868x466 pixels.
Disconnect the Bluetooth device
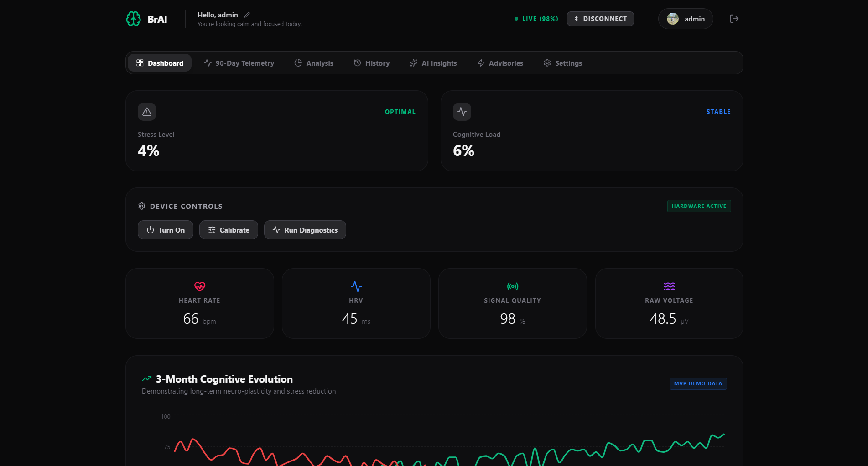coord(600,19)
